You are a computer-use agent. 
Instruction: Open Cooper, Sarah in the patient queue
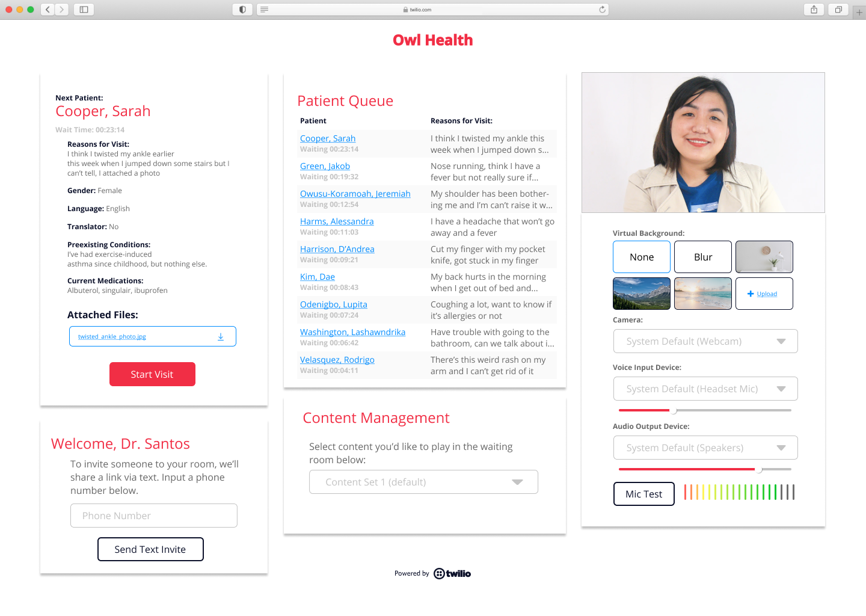point(328,138)
